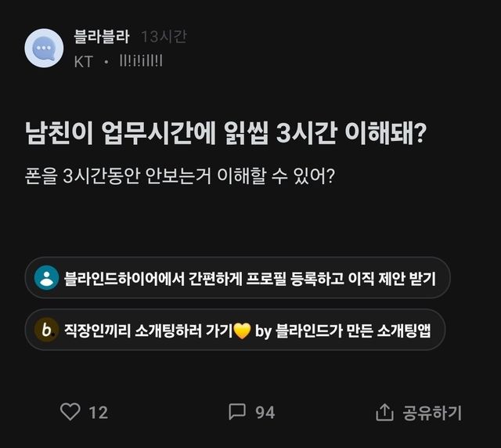Image resolution: width=501 pixels, height=448 pixels.
Task: Click the teal profile icon in 블라인드하이어 banner
Action: pyautogui.click(x=47, y=278)
